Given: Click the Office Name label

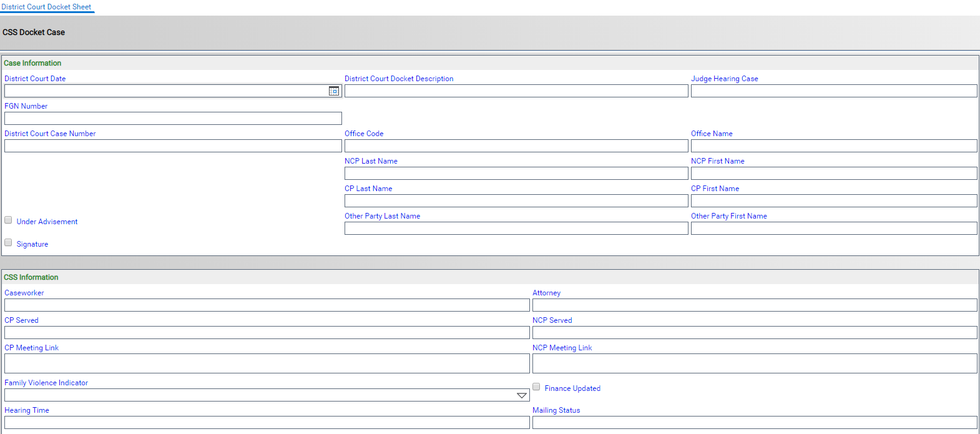Looking at the screenshot, I should 712,134.
